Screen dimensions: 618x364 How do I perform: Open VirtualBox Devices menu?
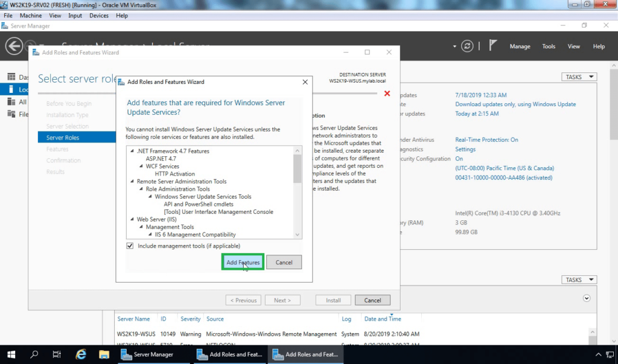[x=98, y=15]
